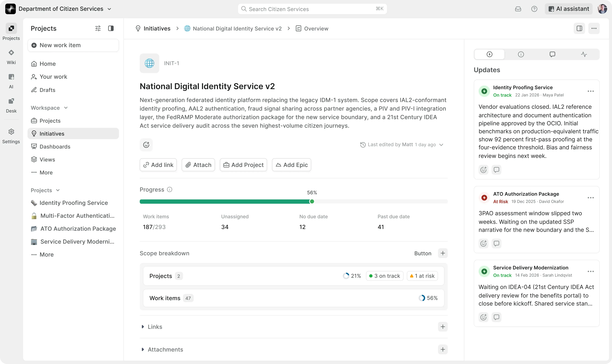Click the Progress info icon
The image size is (612, 364).
(170, 190)
